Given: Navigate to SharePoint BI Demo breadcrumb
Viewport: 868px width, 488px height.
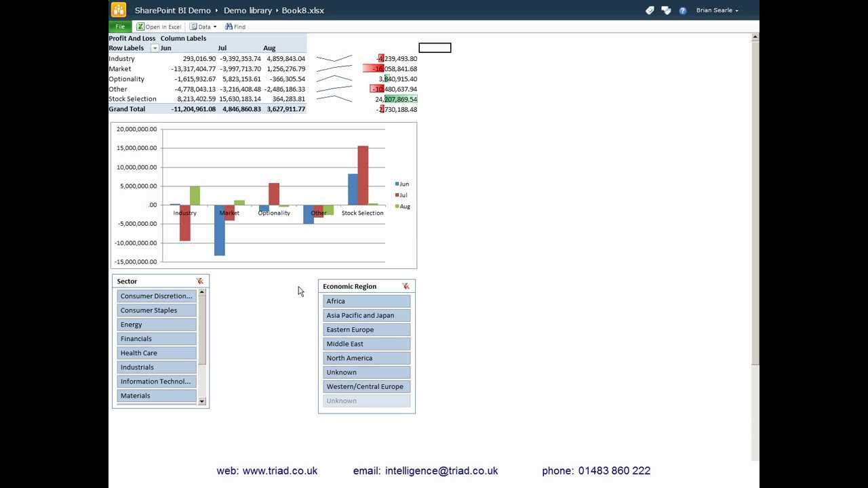Looking at the screenshot, I should tap(173, 10).
